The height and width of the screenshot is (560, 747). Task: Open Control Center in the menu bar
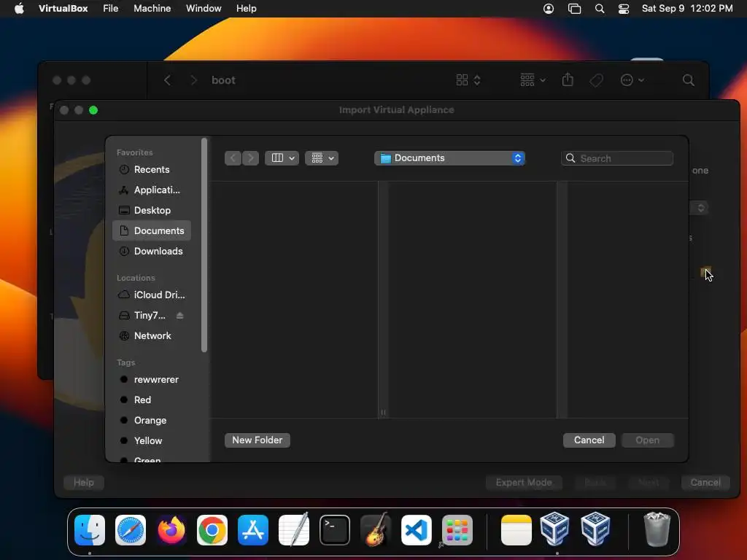point(624,9)
